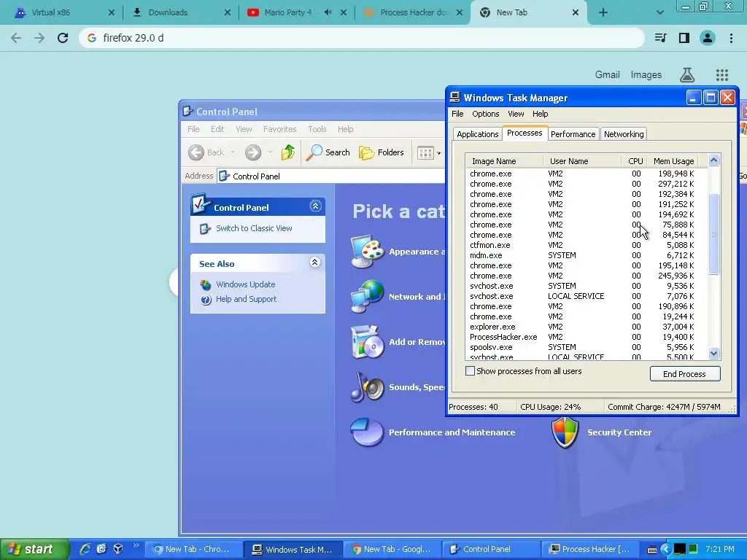Toggle Chrome side panel
Image resolution: width=747 pixels, height=560 pixels.
[684, 38]
